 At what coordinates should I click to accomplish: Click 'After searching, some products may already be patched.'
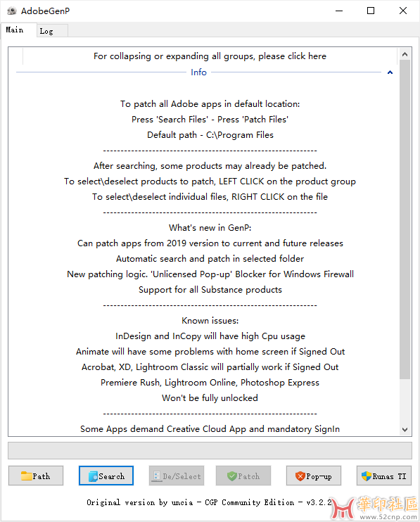210,166
